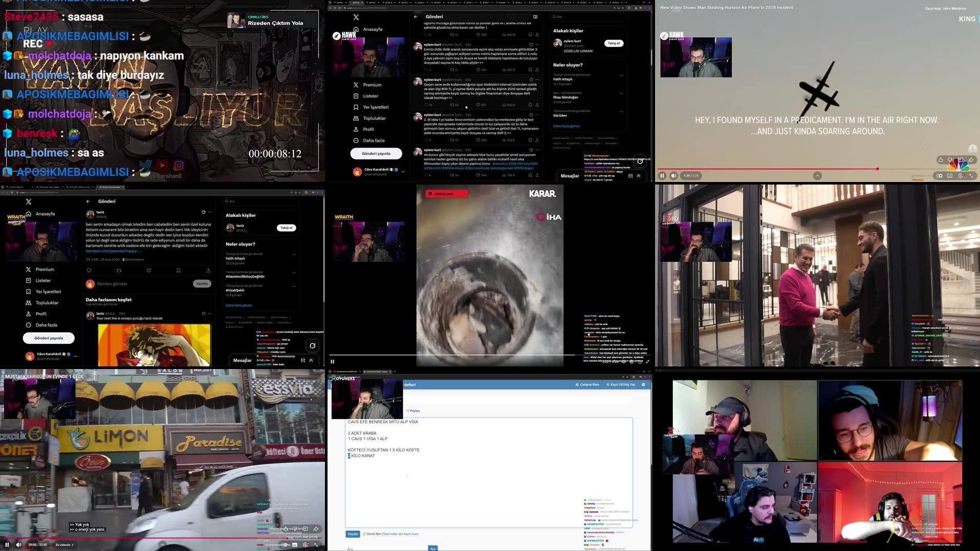
Task: Open the settings gear on the NBC video player
Action: 961,175
